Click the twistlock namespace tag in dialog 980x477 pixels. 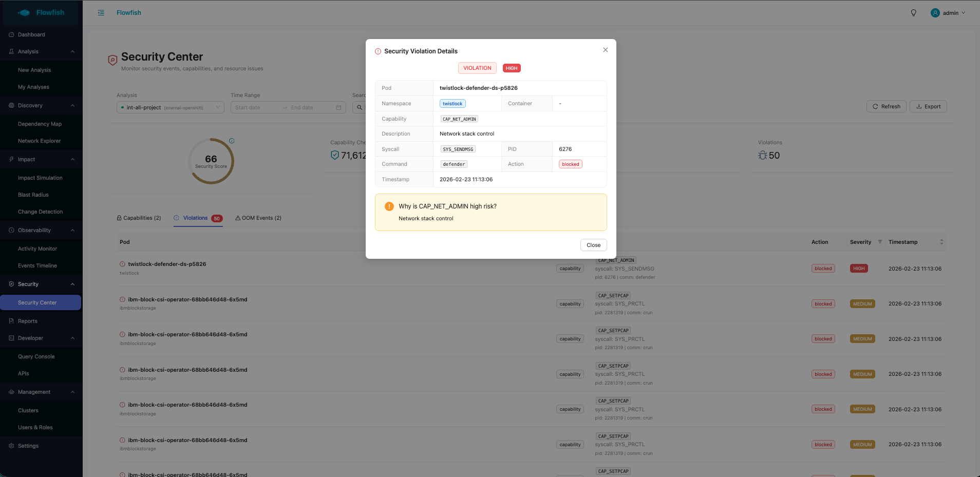click(x=453, y=104)
